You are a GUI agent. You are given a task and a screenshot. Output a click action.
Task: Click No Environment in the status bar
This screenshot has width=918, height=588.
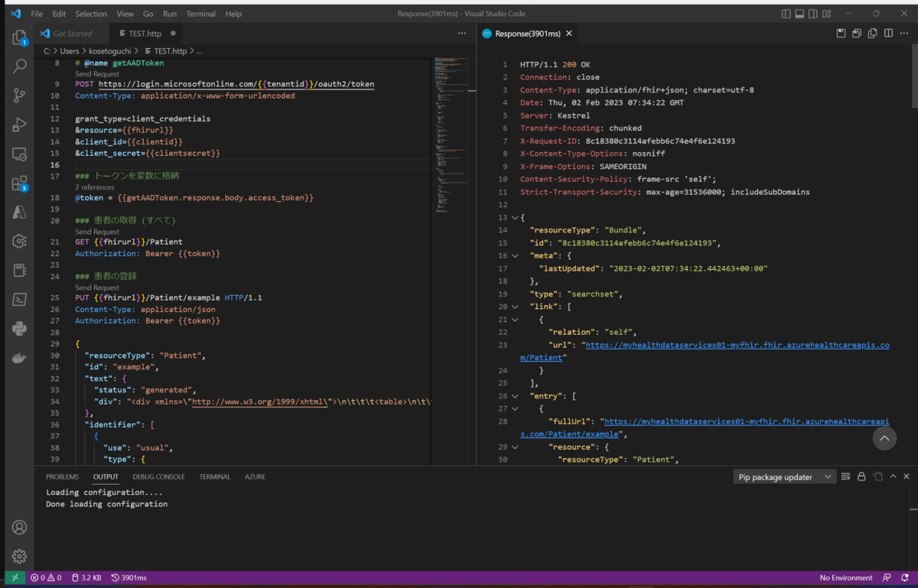(x=846, y=577)
